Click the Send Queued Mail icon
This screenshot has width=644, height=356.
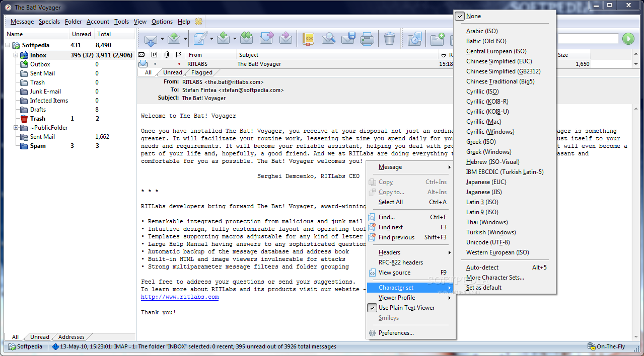(x=174, y=39)
